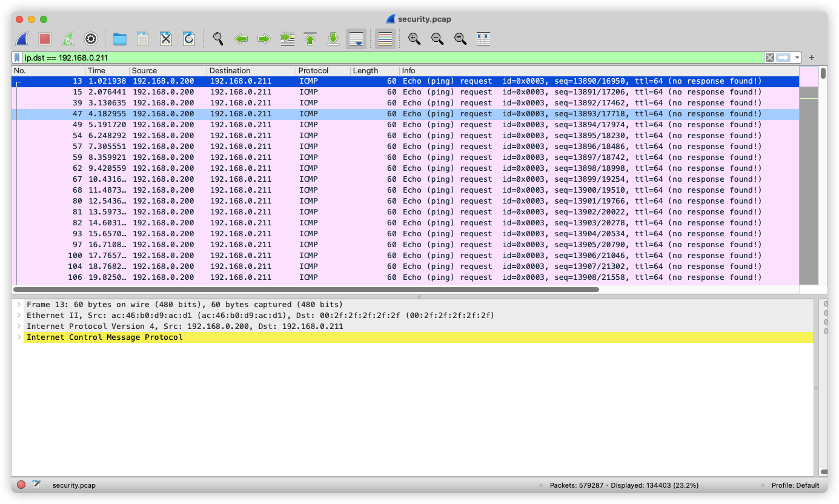Select packet number 62

405,168
